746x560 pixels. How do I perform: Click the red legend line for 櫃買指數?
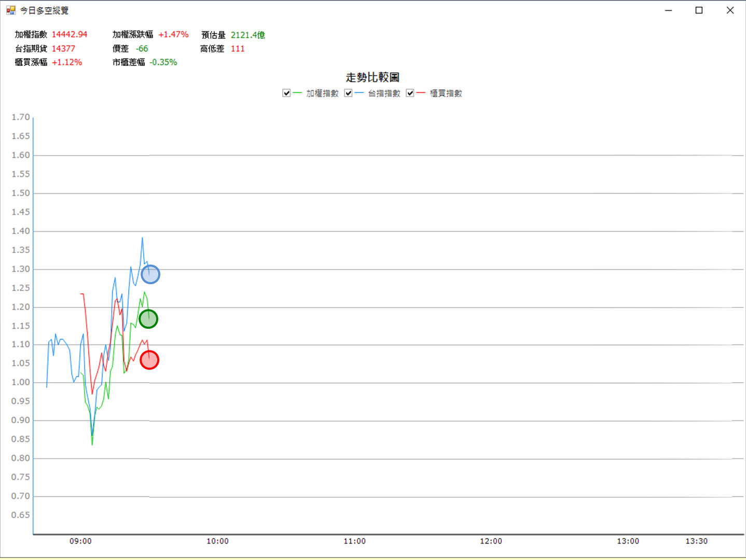(421, 93)
